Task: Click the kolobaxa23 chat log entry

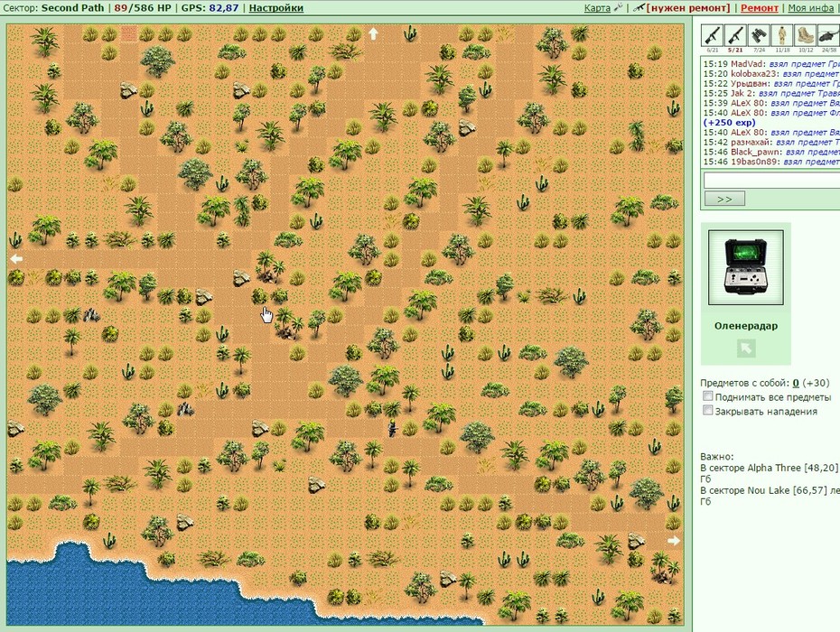Action: tap(771, 73)
